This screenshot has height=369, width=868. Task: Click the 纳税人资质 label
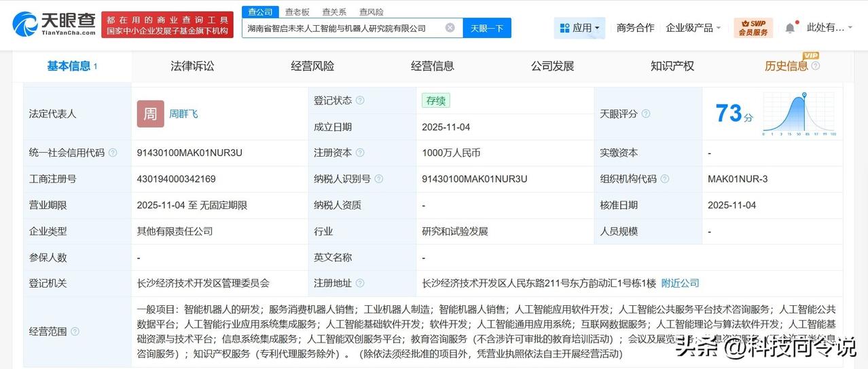338,205
